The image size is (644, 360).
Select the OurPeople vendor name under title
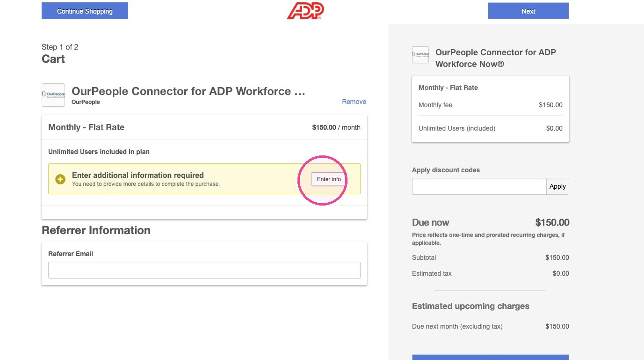click(x=86, y=102)
